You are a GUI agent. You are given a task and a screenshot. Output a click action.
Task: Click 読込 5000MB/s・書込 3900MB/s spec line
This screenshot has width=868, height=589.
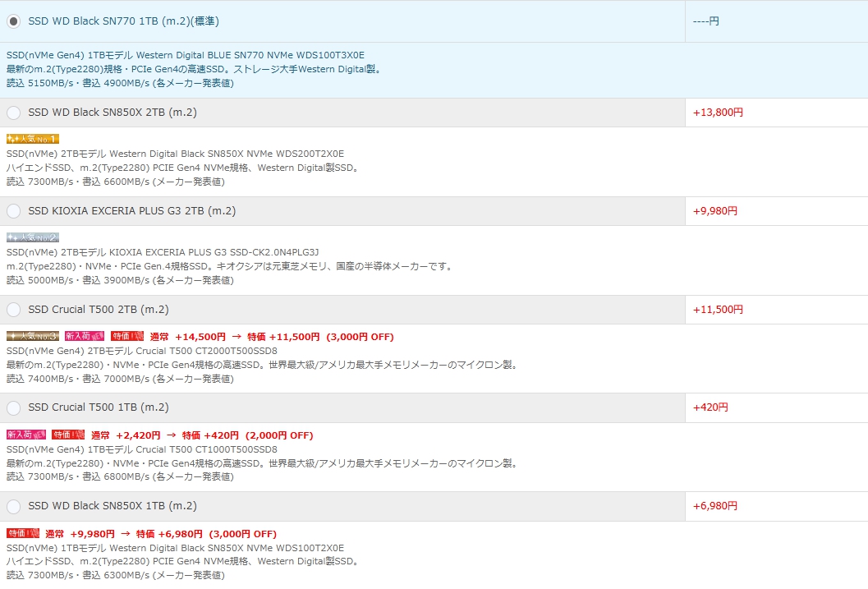coord(120,280)
